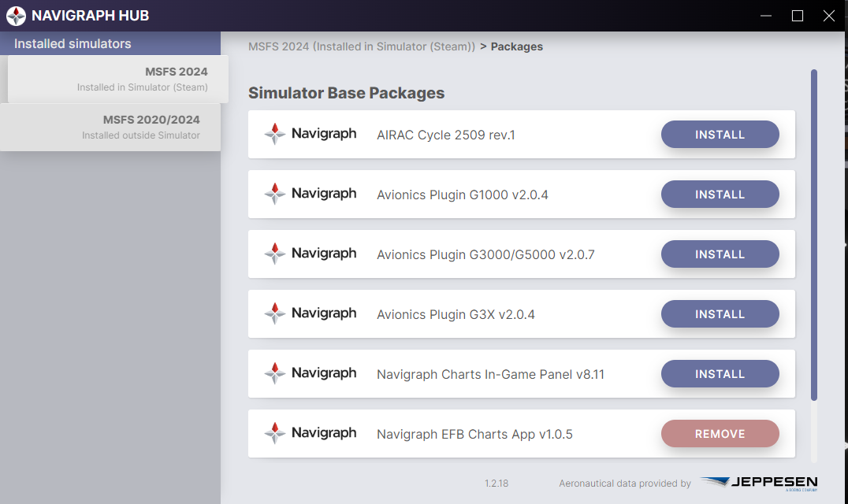The image size is (848, 504).
Task: Remove Navigraph EFB Charts App v1.0.5
Action: click(x=720, y=434)
